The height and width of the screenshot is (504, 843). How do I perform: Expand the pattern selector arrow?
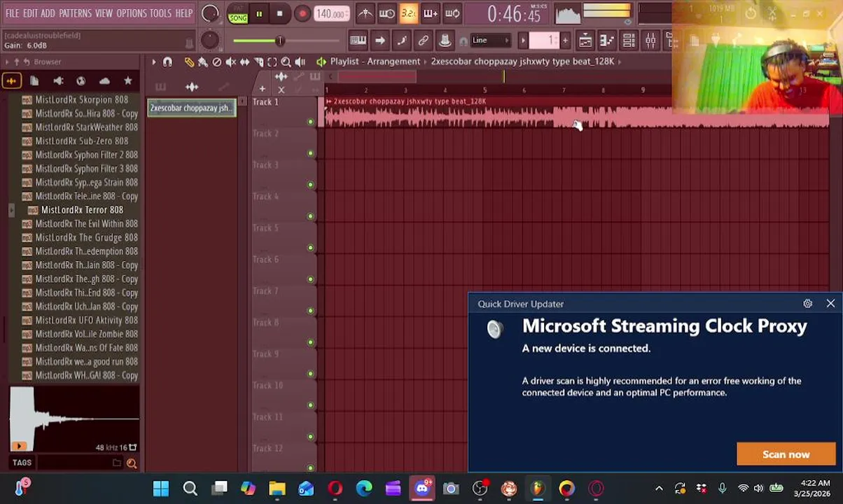point(523,41)
